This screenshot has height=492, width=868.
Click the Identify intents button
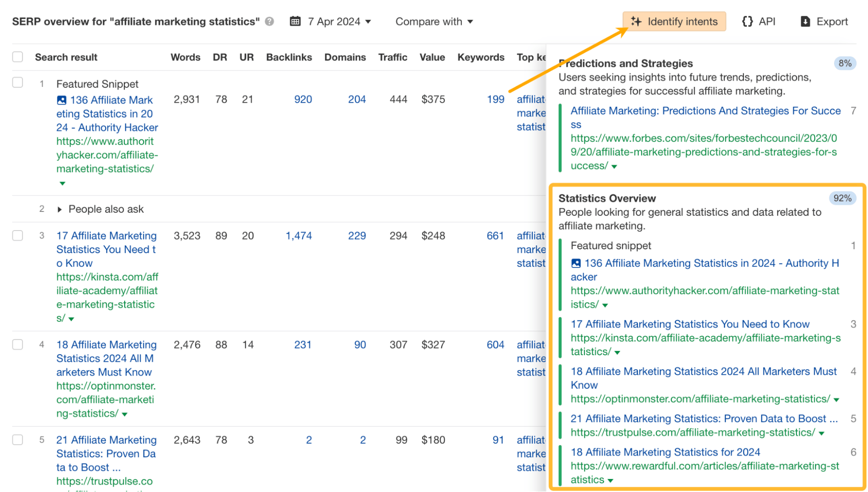[x=674, y=21]
